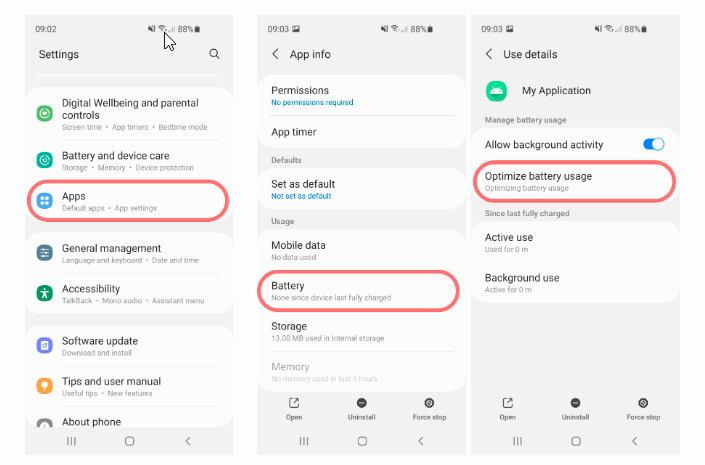This screenshot has height=465, width=705.
Task: Go back from Use details screen
Action: tap(489, 54)
